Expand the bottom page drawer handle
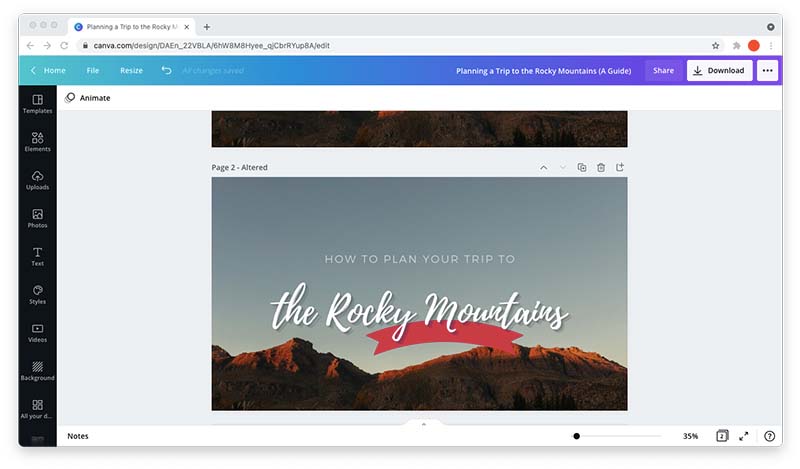The image size is (800, 469). tap(423, 424)
